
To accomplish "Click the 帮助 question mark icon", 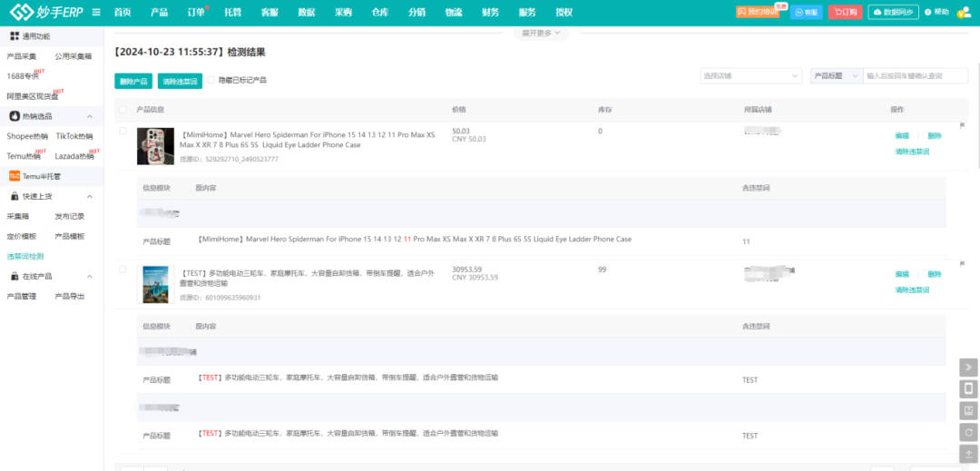I will [x=927, y=13].
